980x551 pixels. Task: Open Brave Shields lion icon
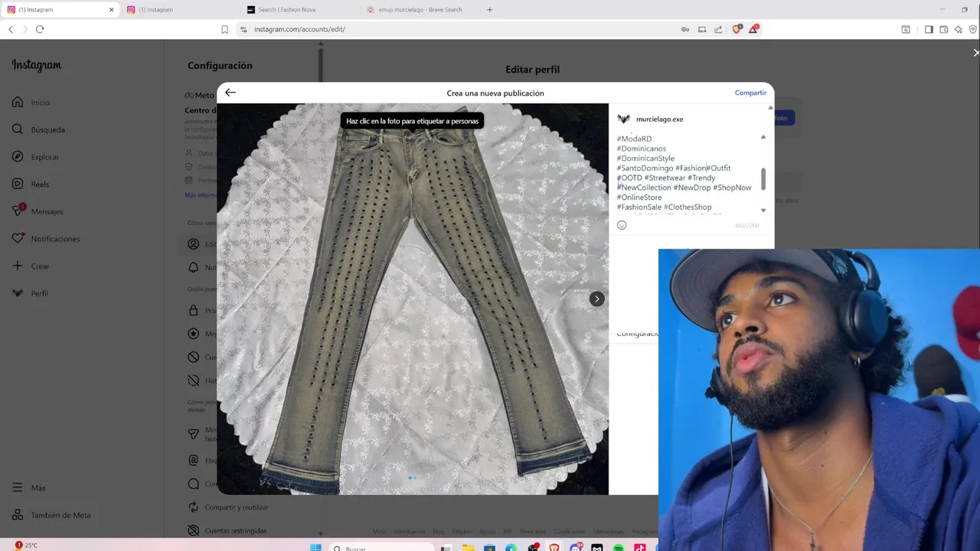[738, 29]
